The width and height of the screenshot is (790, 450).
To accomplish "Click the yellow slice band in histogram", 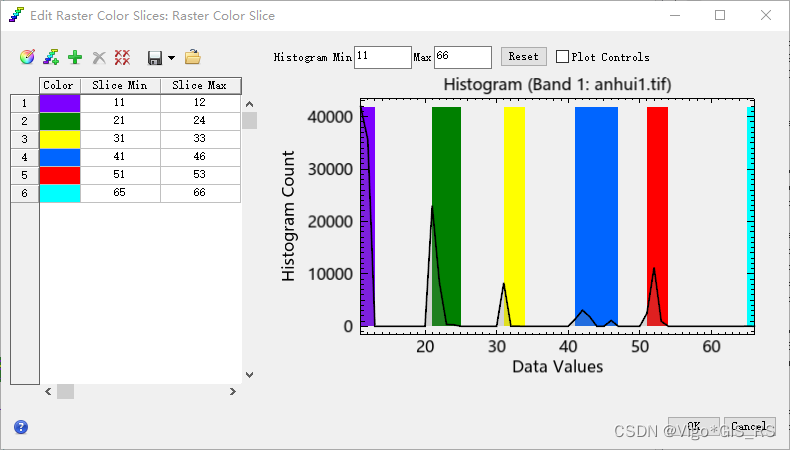I will point(514,216).
